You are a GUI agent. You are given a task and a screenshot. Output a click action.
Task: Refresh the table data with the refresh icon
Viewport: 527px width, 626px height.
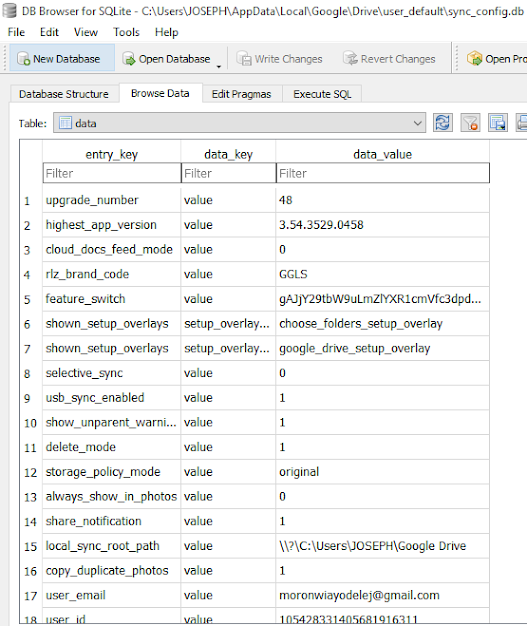[442, 123]
